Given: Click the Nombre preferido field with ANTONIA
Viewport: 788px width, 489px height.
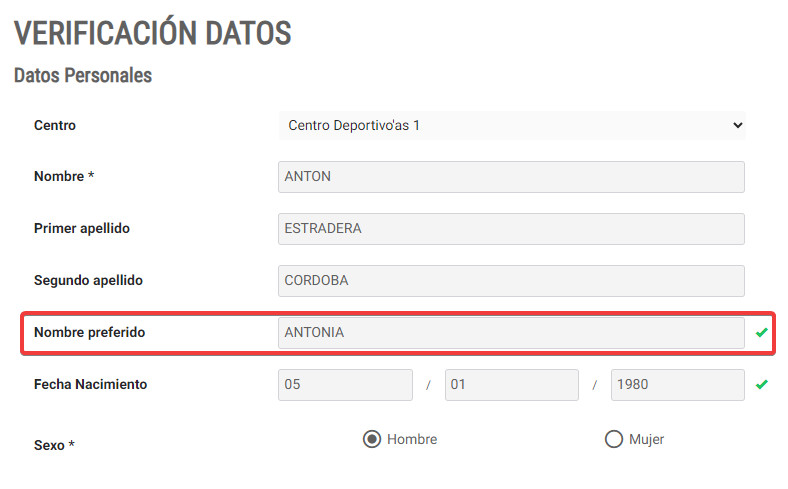Looking at the screenshot, I should pyautogui.click(x=511, y=333).
